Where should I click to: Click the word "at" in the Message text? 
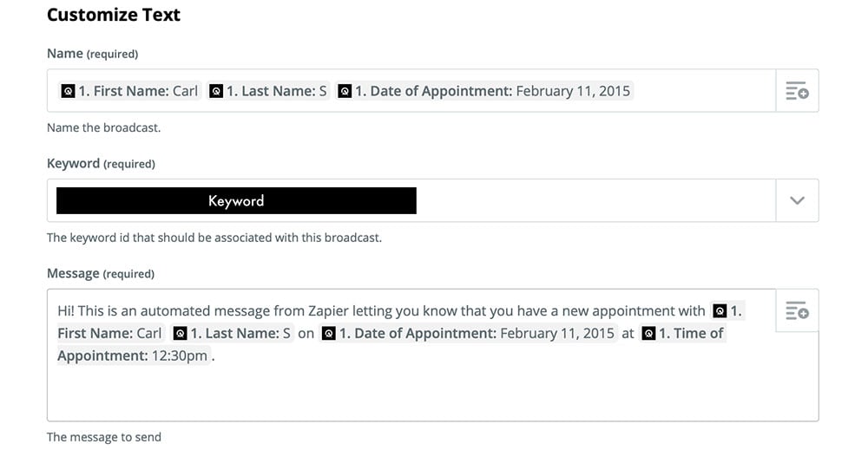[628, 333]
